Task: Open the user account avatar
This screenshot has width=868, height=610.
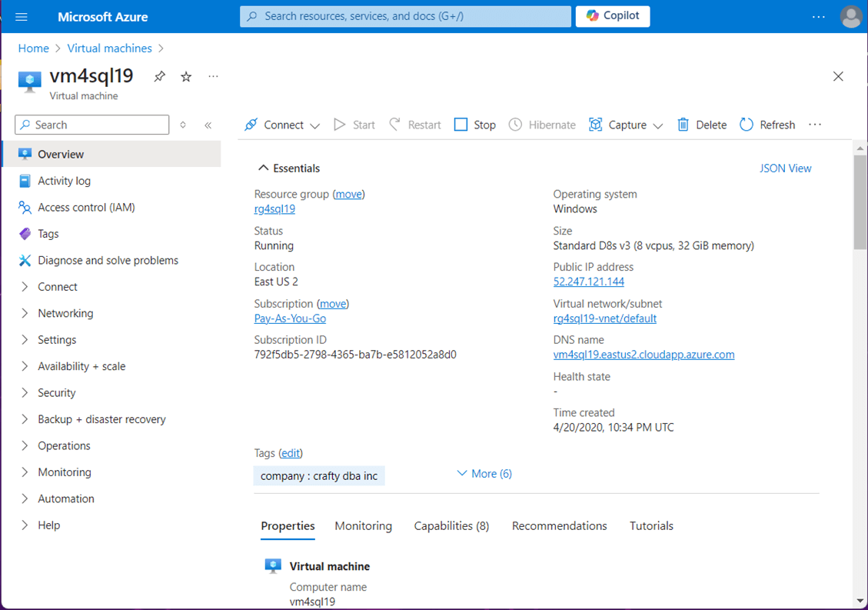Action: point(851,17)
